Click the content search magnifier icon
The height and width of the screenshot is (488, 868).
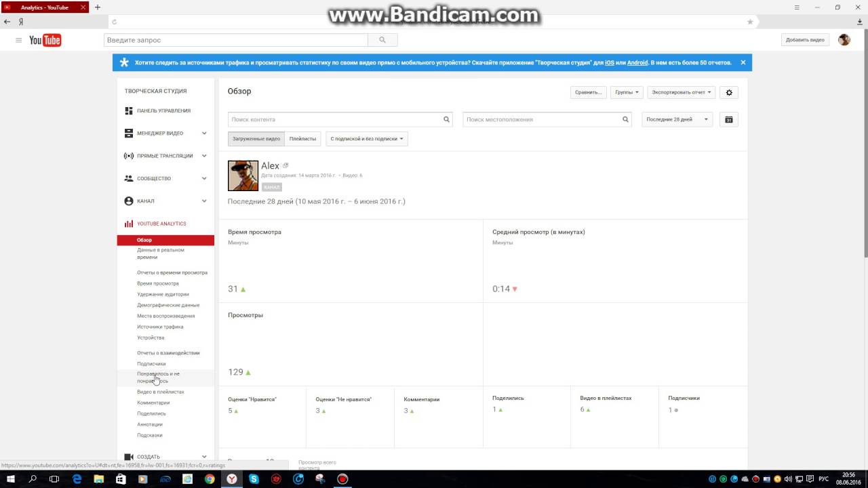click(447, 119)
